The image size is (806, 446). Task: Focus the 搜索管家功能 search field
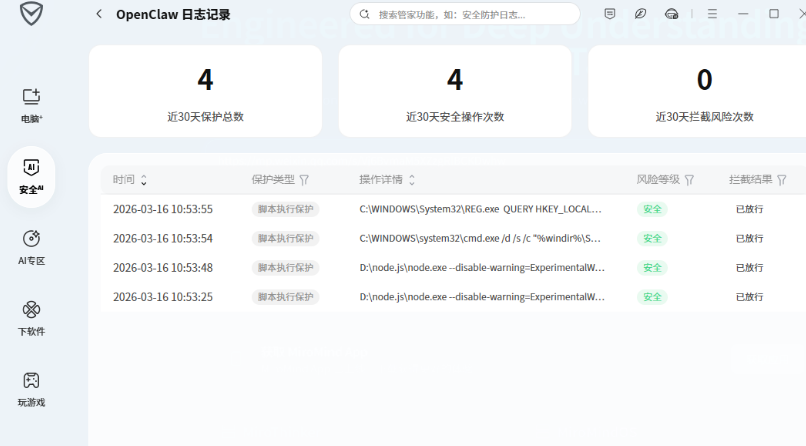point(470,15)
